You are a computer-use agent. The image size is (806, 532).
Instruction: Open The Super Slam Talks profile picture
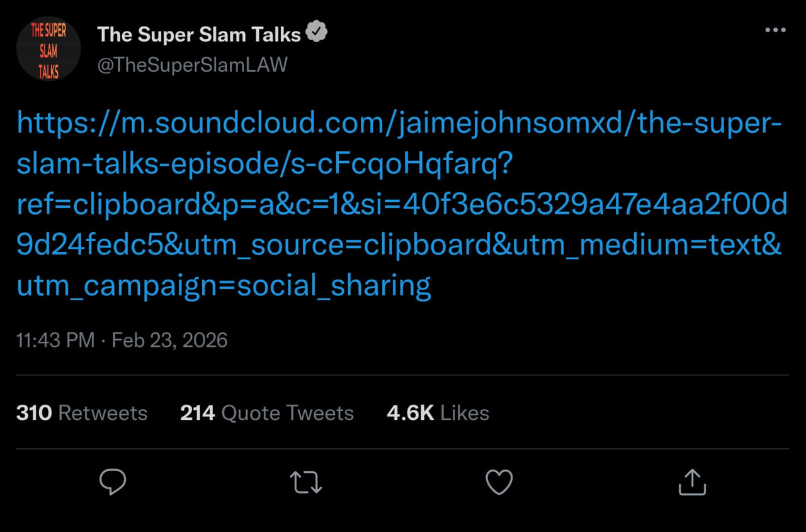pyautogui.click(x=48, y=48)
